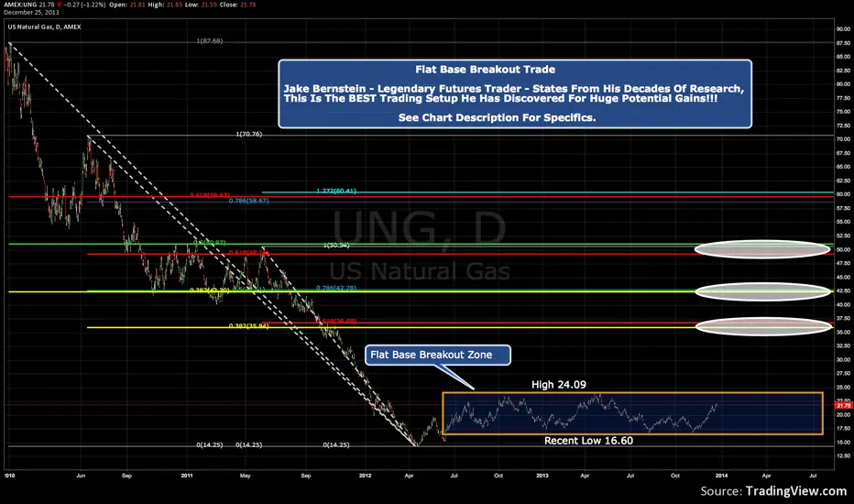This screenshot has width=854, height=504.
Task: Click the May label on time axis
Action: tap(245, 476)
